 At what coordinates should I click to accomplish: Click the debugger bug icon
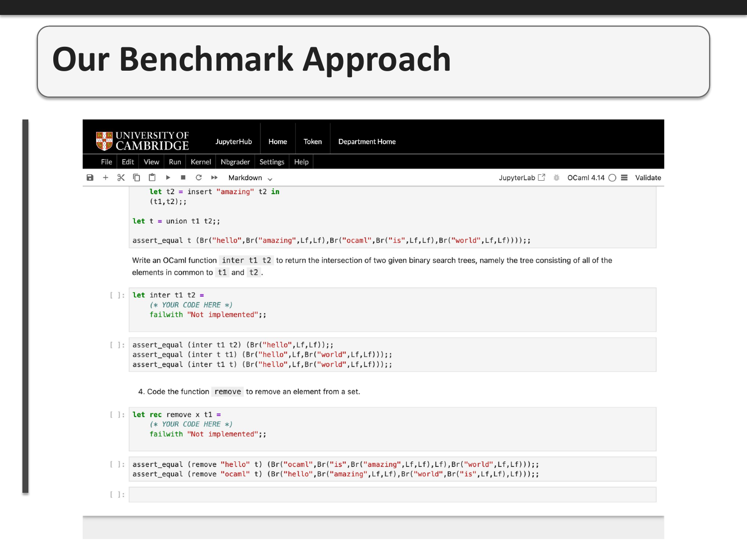tap(557, 178)
